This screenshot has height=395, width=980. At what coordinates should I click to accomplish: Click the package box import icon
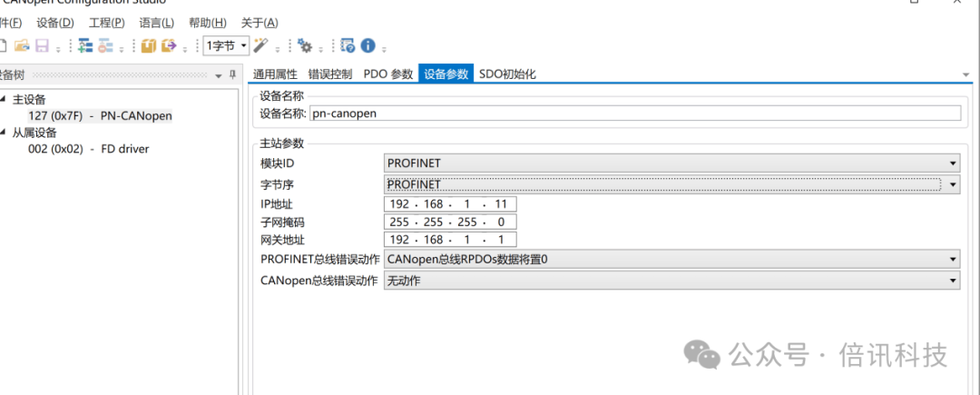(x=149, y=45)
